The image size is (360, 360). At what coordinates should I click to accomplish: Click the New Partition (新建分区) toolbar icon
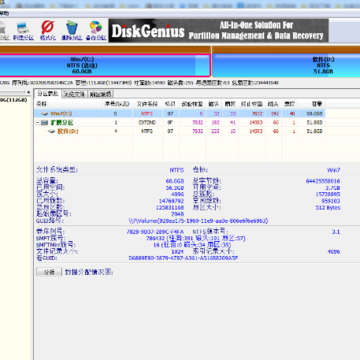(x=23, y=31)
